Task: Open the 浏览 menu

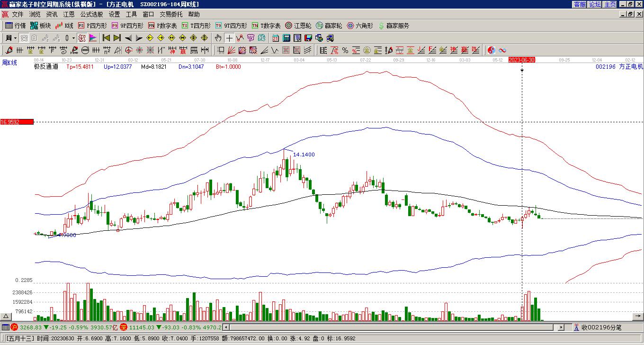Action: point(35,15)
